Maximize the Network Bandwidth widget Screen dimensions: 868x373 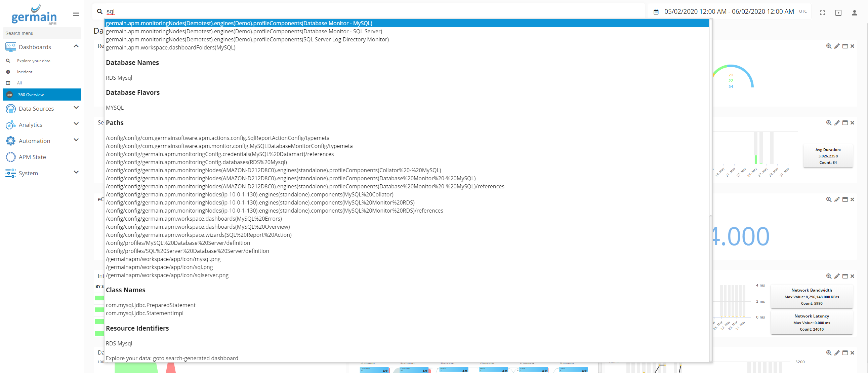[x=845, y=276]
